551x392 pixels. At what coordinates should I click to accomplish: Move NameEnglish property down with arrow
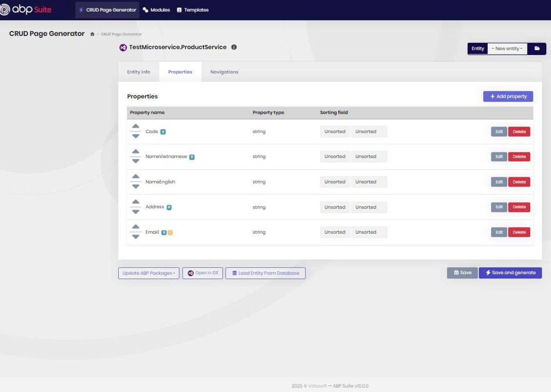tap(135, 187)
